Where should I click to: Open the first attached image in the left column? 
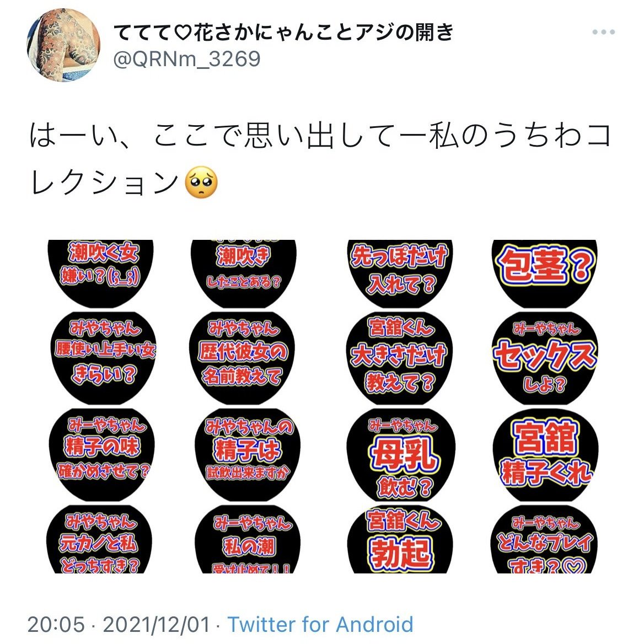coord(101,406)
